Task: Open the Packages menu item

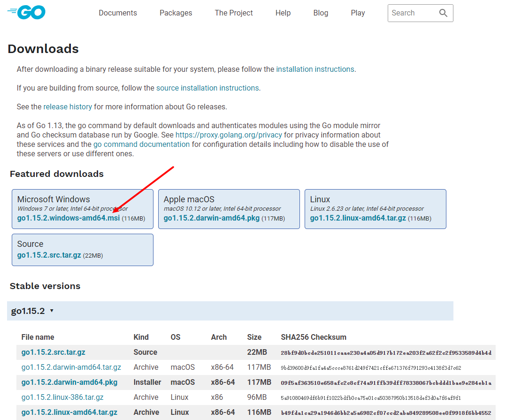Action: pyautogui.click(x=176, y=13)
